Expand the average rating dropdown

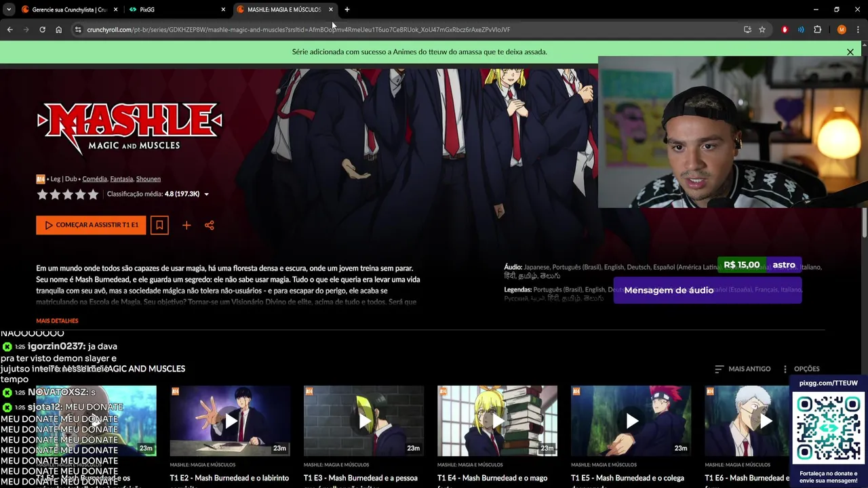[x=206, y=195]
